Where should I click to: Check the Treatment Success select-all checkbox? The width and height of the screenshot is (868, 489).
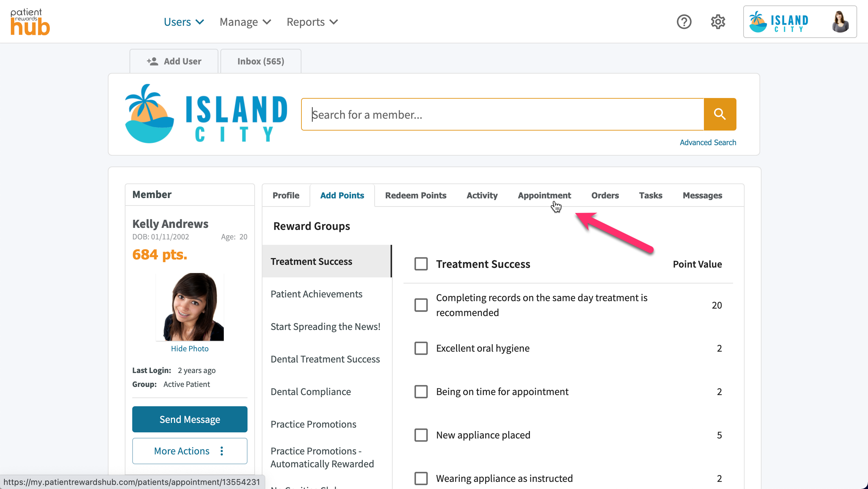pos(421,264)
